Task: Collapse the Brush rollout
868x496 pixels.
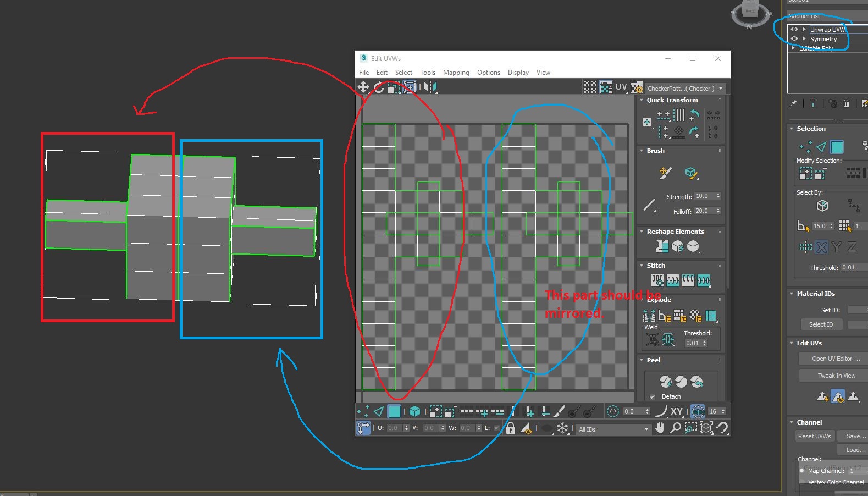Action: point(642,151)
